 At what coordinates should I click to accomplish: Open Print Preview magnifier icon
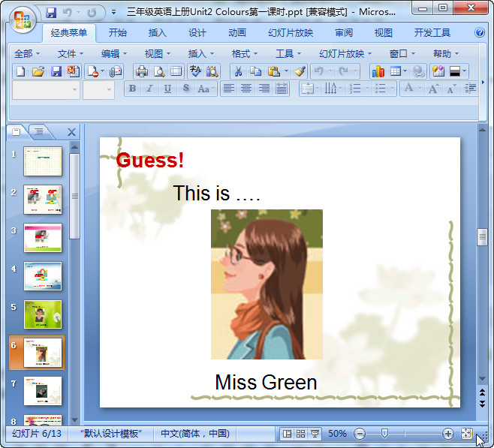pos(159,72)
